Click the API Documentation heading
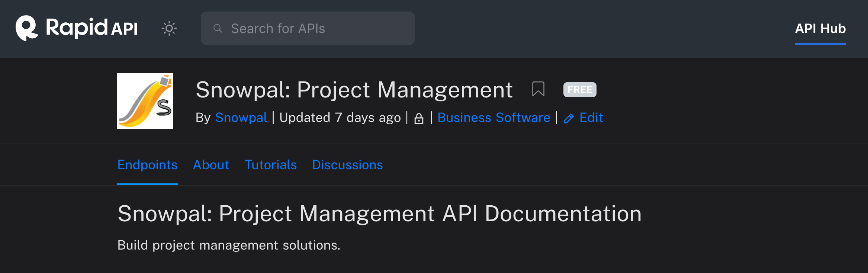 coord(380,214)
